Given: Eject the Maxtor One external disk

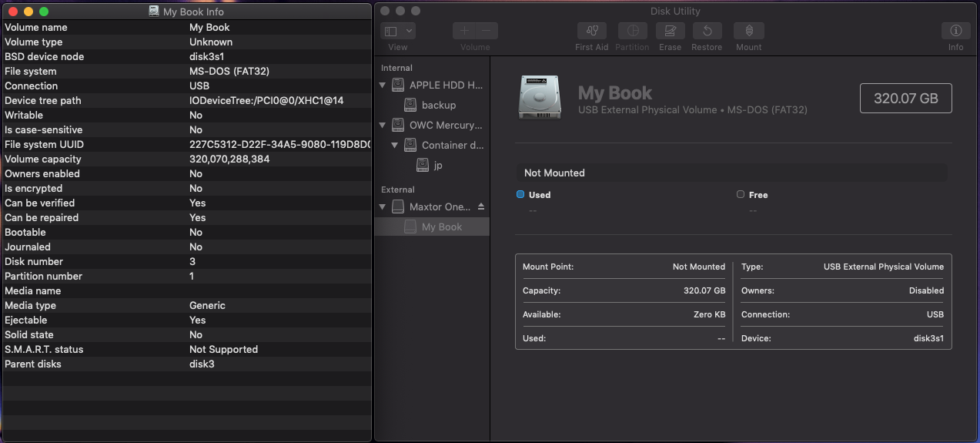Looking at the screenshot, I should click(x=481, y=206).
